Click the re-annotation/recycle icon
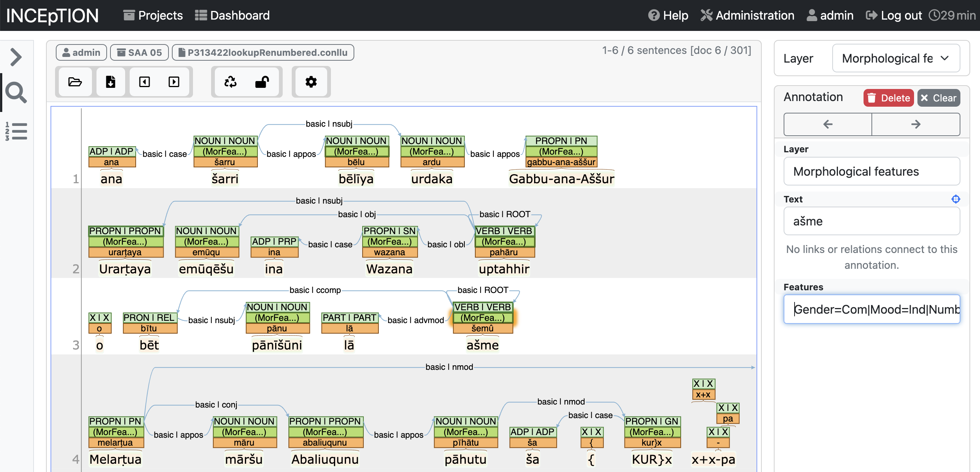The image size is (980, 472). pos(231,82)
